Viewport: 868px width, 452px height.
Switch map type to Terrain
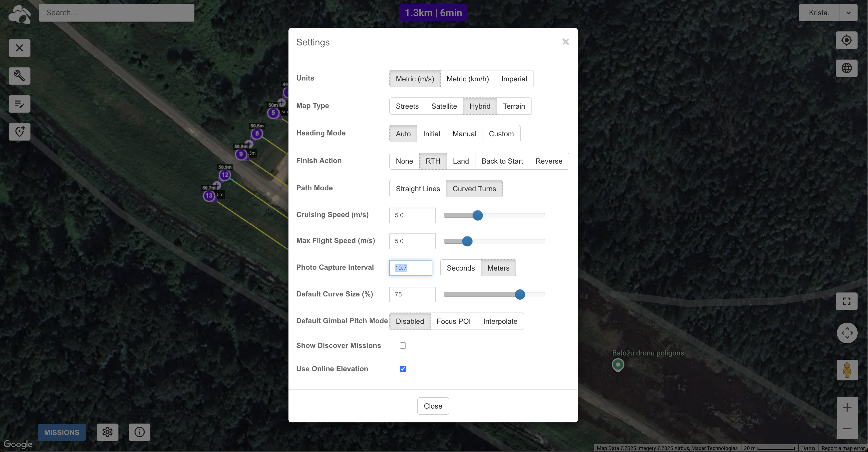[x=513, y=106]
